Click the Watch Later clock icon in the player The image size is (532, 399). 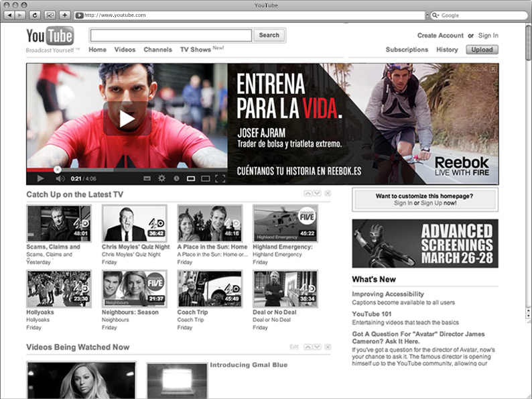click(x=176, y=178)
